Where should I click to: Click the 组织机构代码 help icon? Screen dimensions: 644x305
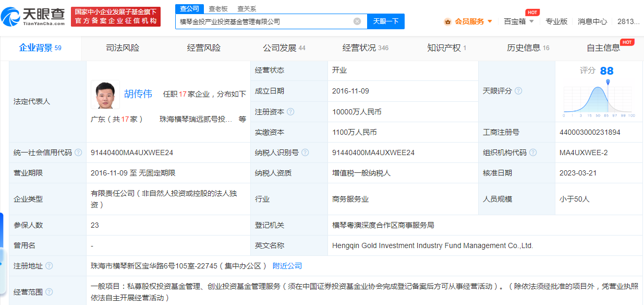pyautogui.click(x=533, y=152)
